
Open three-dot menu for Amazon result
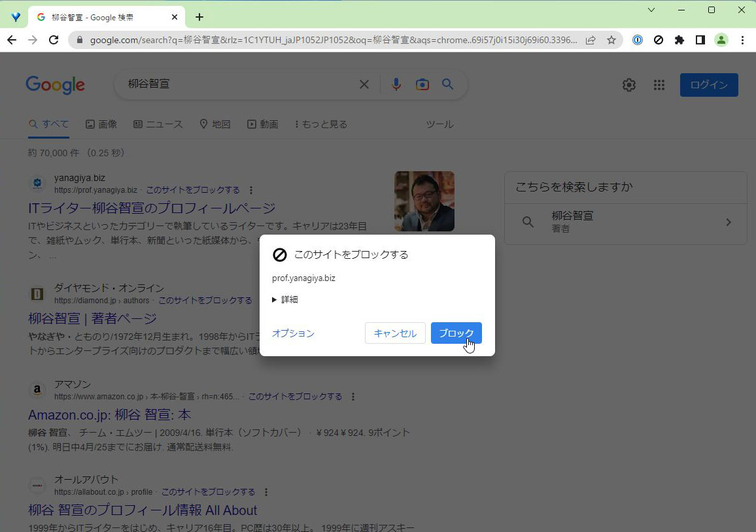point(353,397)
